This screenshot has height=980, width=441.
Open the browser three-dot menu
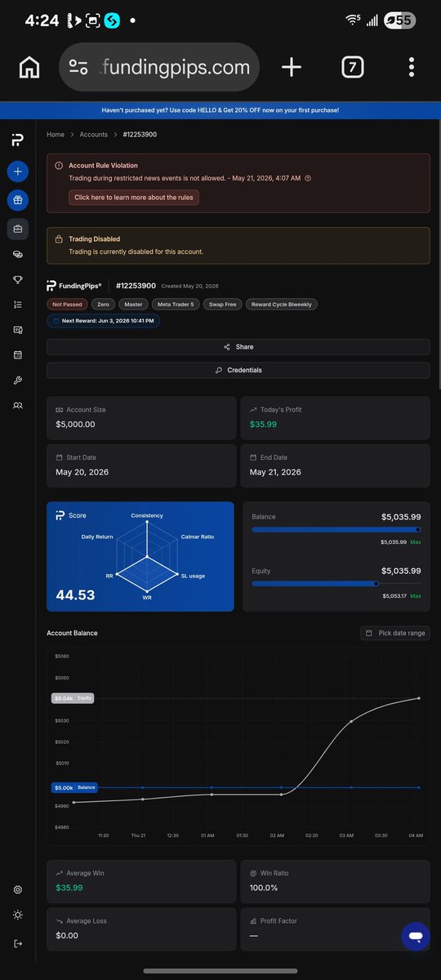pyautogui.click(x=412, y=68)
